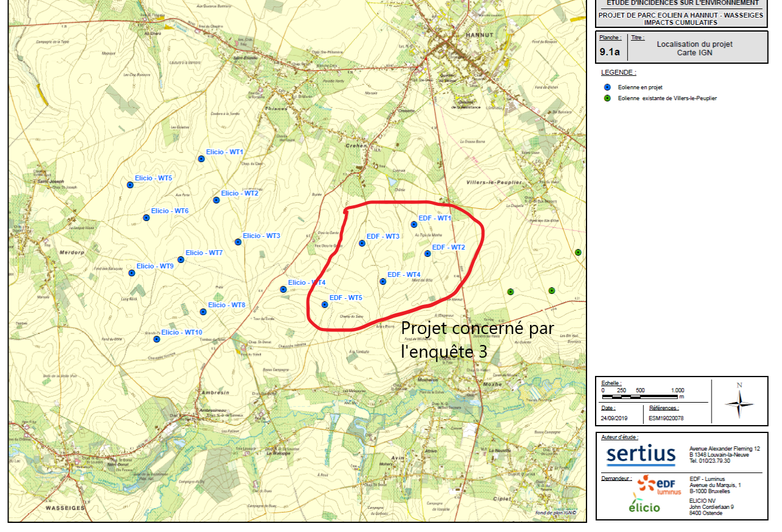This screenshot has width=782, height=532.
Task: Click the plate number 9.1a
Action: 610,52
